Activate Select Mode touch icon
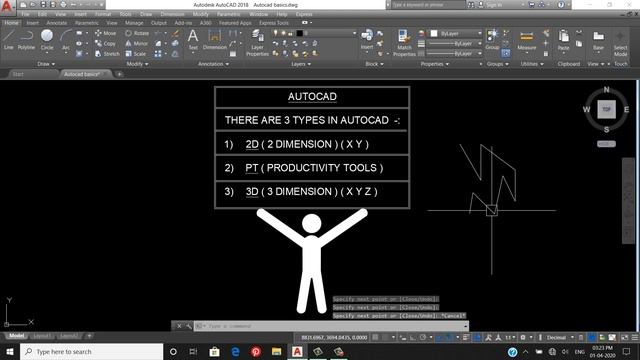Image resolution: width=640 pixels, height=360 pixels. [x=620, y=43]
